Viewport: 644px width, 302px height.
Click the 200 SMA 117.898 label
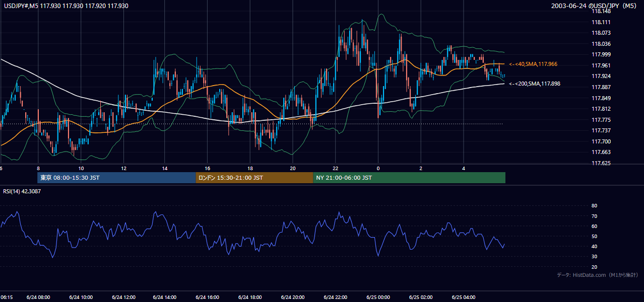tap(535, 84)
